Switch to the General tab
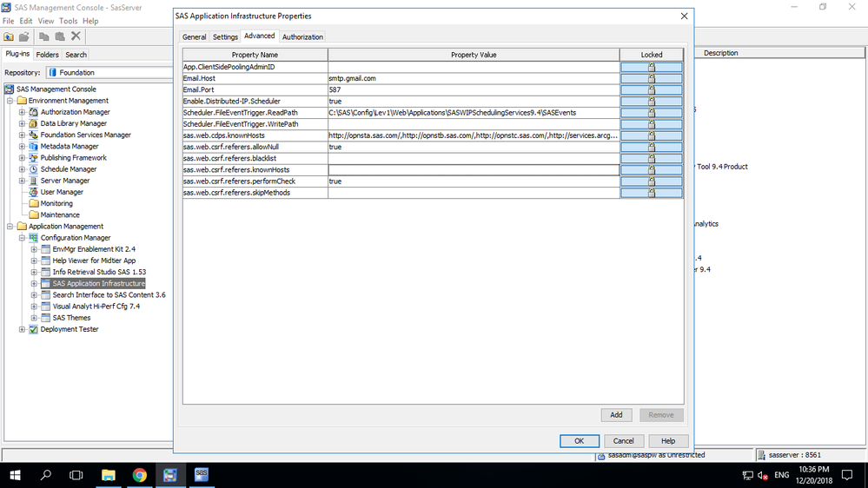This screenshot has width=868, height=488. tap(195, 37)
